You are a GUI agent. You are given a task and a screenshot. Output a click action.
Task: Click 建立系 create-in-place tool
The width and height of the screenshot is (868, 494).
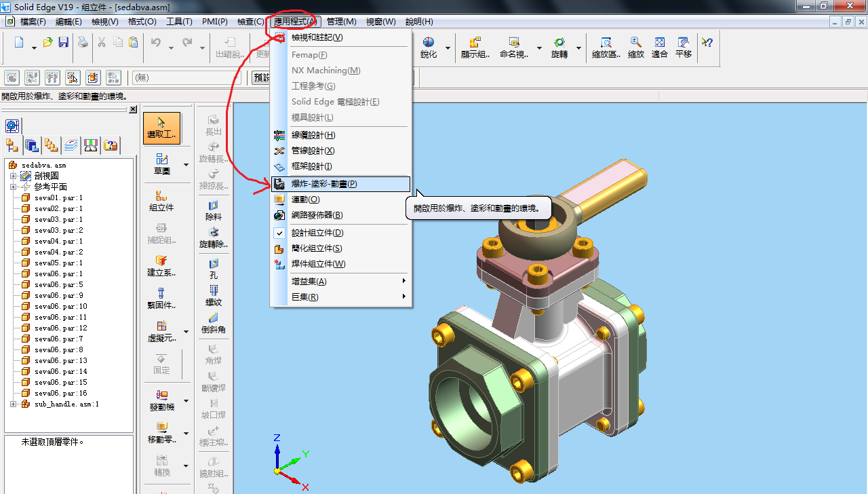(161, 266)
